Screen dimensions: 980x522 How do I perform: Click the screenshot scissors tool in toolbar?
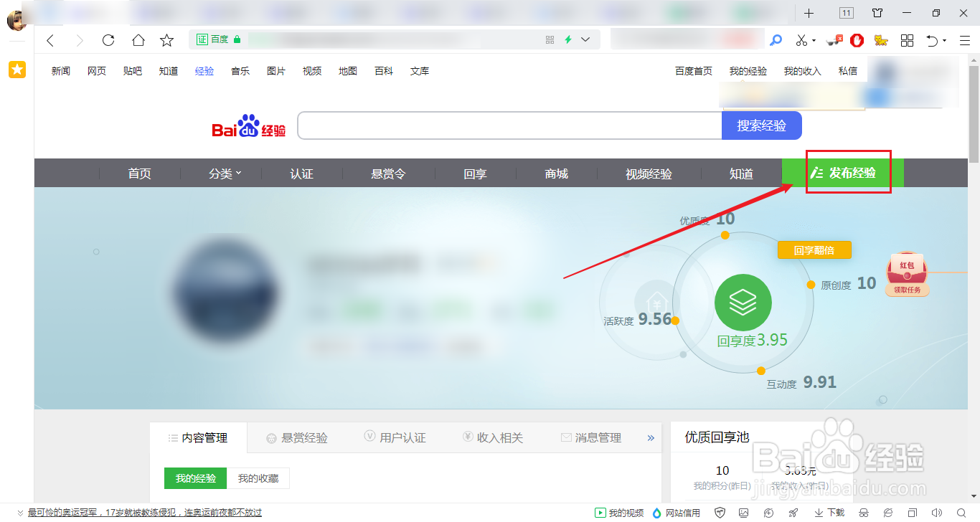pos(801,40)
